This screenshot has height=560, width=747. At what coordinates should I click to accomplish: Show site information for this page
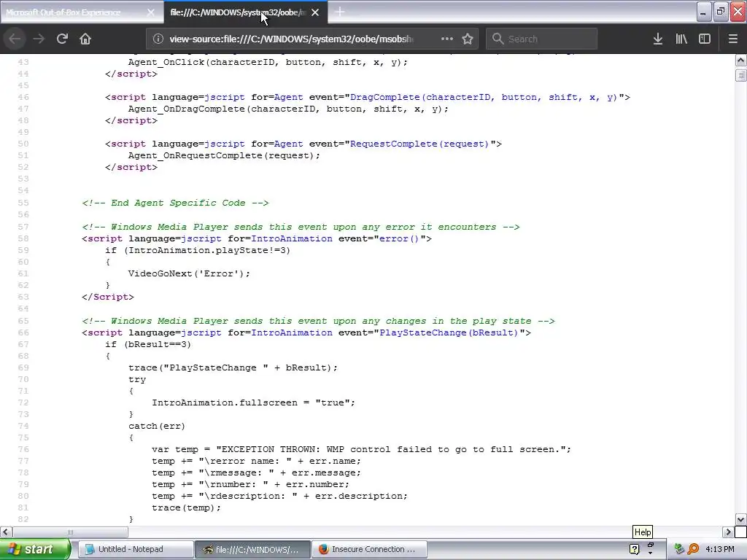[158, 39]
